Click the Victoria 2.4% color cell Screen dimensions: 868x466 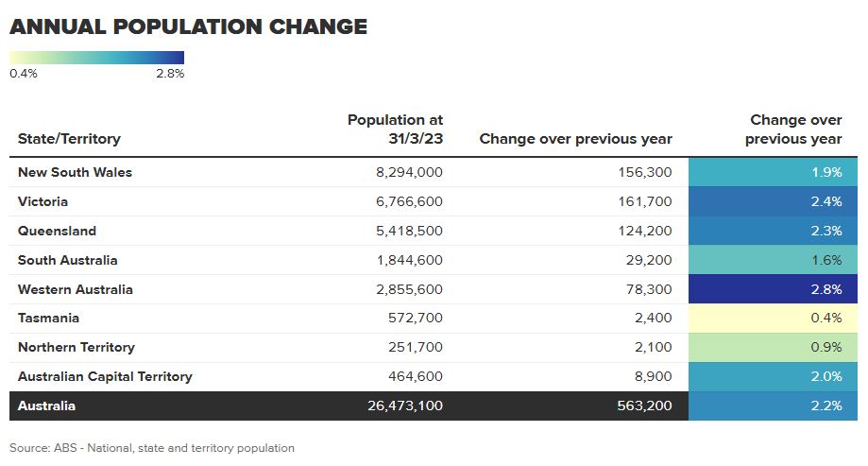pos(773,201)
